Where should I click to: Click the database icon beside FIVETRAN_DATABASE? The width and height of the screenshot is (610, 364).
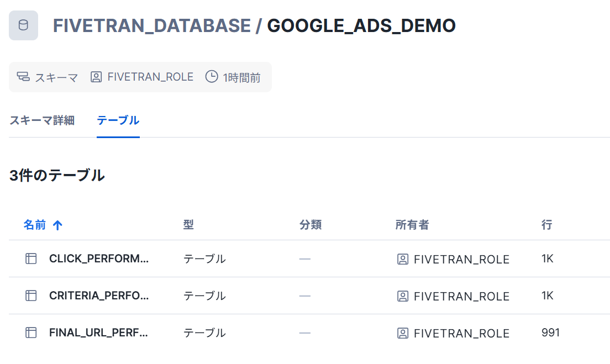pos(23,25)
